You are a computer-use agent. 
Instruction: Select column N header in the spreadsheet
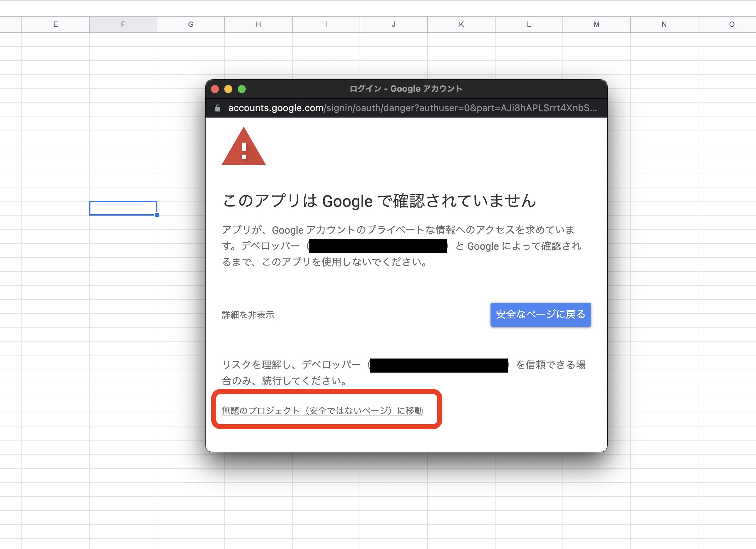[x=664, y=24]
